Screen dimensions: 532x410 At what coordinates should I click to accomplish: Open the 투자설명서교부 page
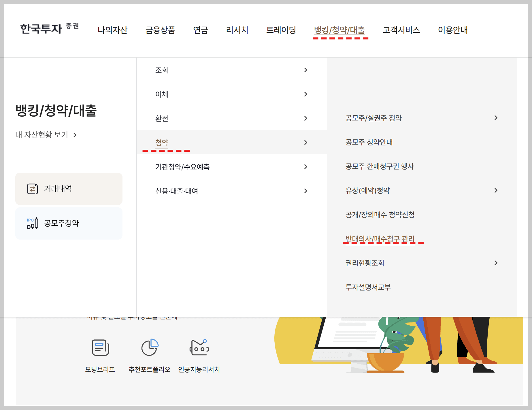point(367,287)
